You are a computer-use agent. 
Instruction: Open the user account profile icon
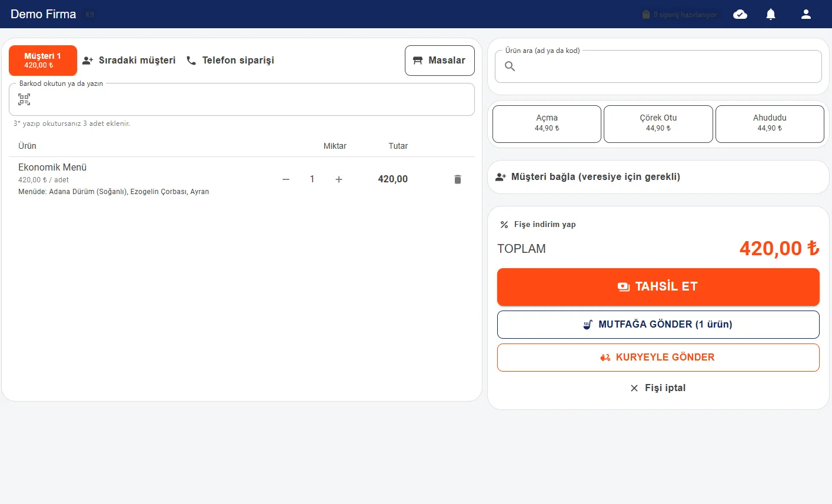pos(806,14)
